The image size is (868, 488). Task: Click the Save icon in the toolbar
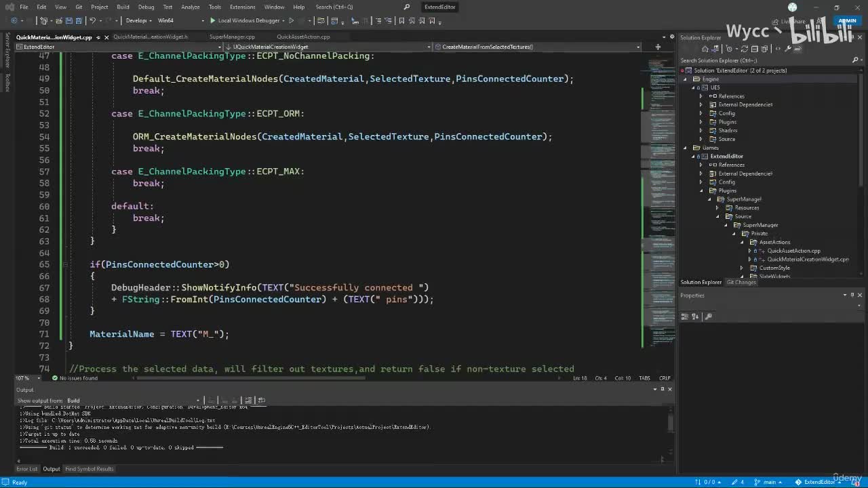coord(68,20)
